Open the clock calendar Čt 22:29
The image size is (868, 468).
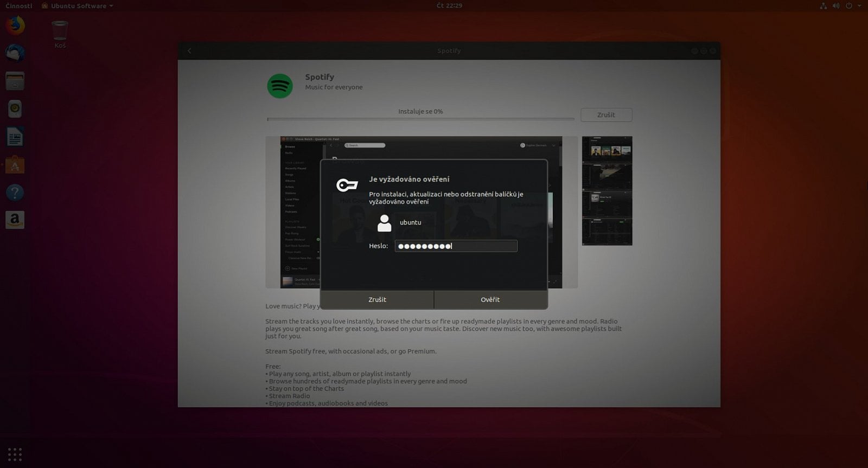pyautogui.click(x=449, y=5)
